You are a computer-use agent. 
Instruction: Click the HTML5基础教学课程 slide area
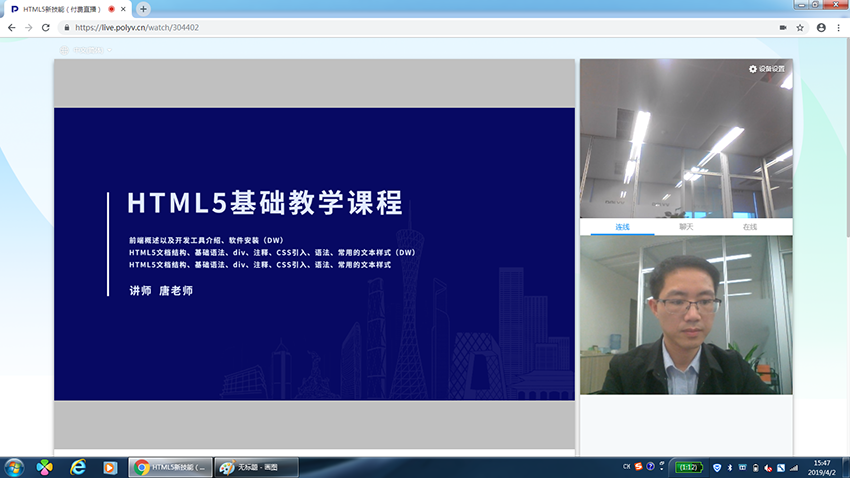coord(314,254)
